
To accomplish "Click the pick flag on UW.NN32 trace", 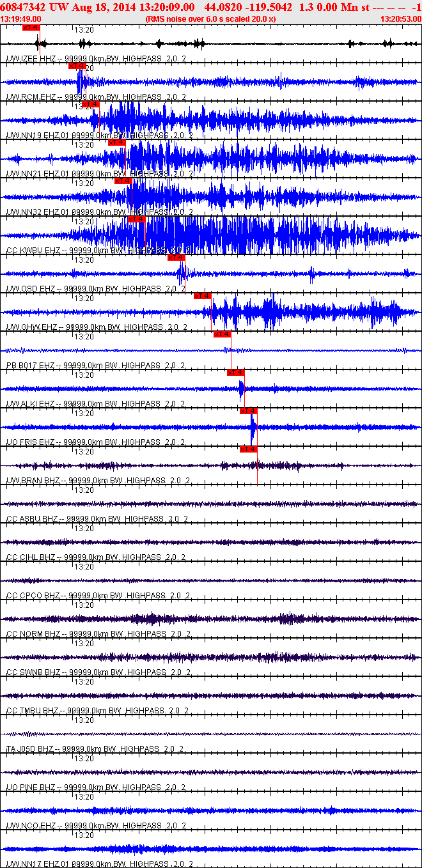I will tap(123, 181).
